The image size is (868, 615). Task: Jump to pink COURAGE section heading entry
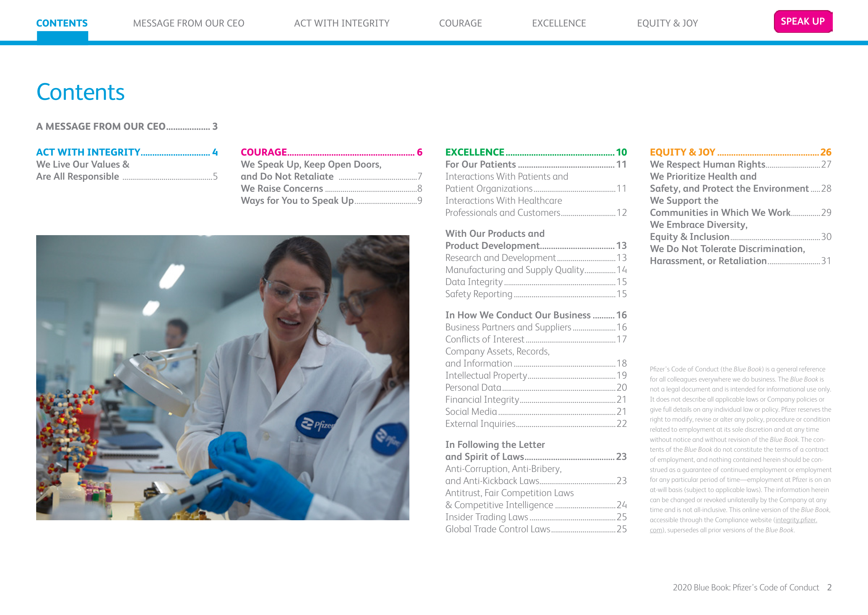[x=332, y=152]
